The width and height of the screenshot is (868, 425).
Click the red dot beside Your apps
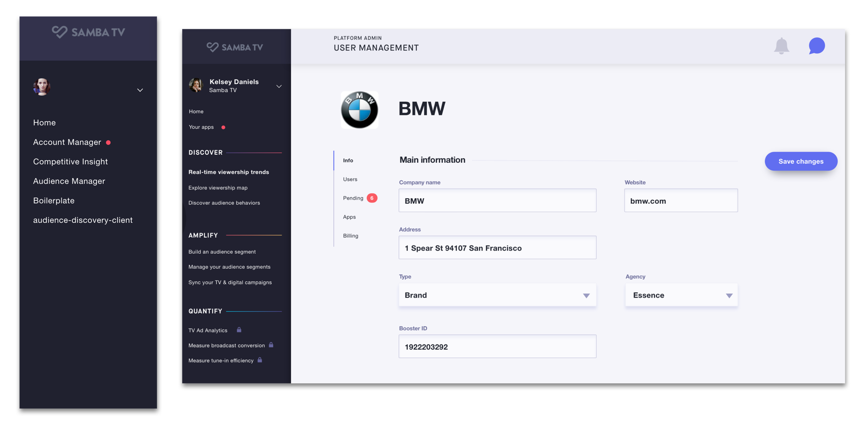point(223,127)
